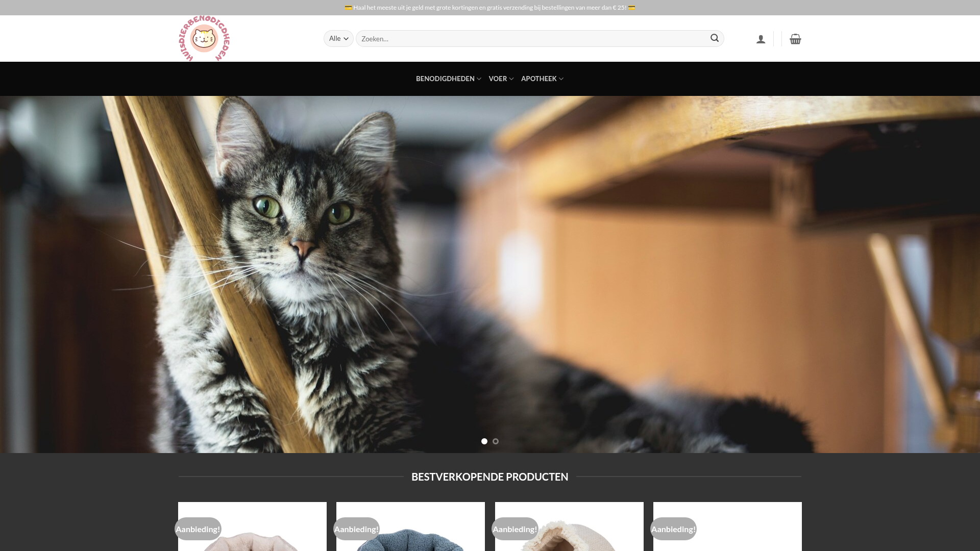Open the Alle category dropdown
Screen dimensions: 980x551
(338, 38)
